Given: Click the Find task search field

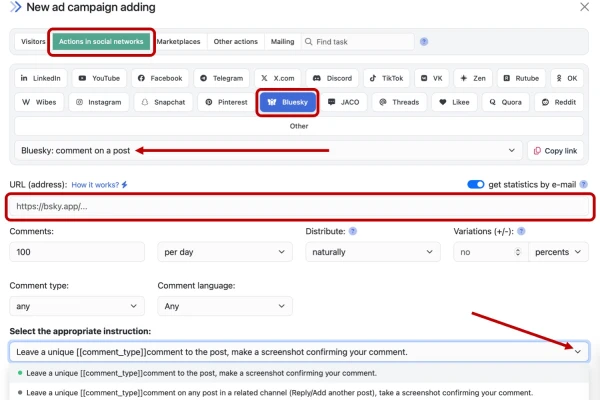Looking at the screenshot, I should pyautogui.click(x=358, y=42).
